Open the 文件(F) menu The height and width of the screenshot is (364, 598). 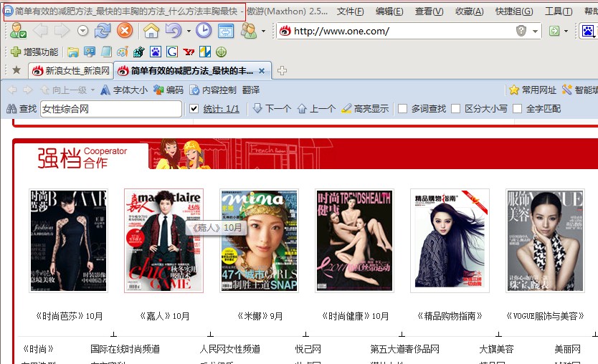[x=350, y=11]
